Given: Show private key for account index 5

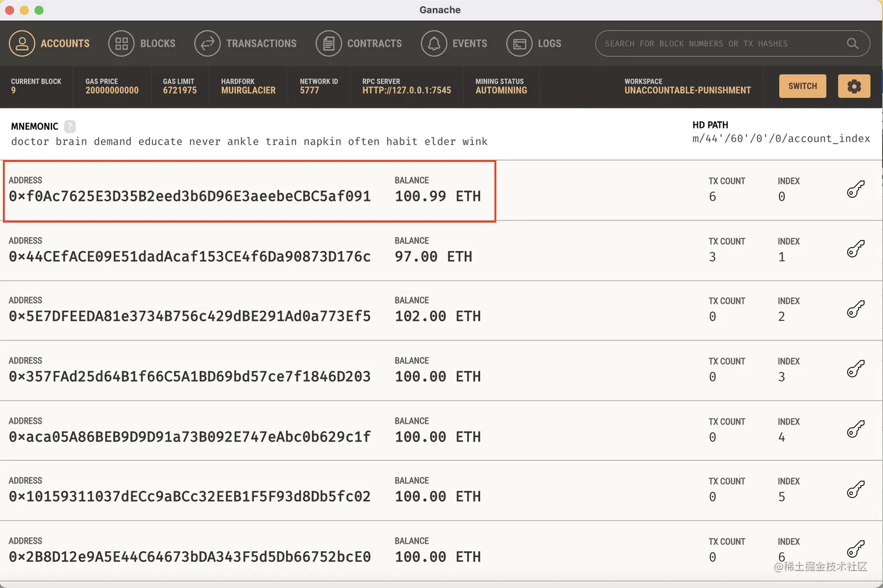Looking at the screenshot, I should tap(856, 489).
